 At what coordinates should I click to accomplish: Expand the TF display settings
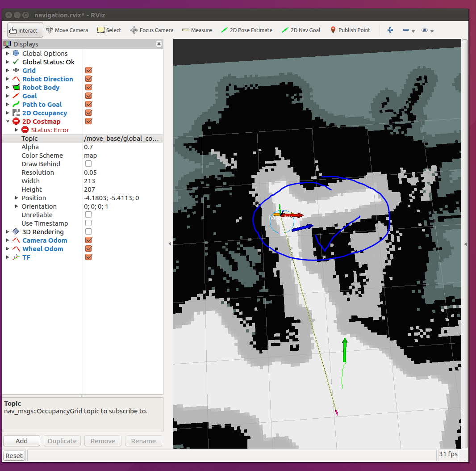7,257
